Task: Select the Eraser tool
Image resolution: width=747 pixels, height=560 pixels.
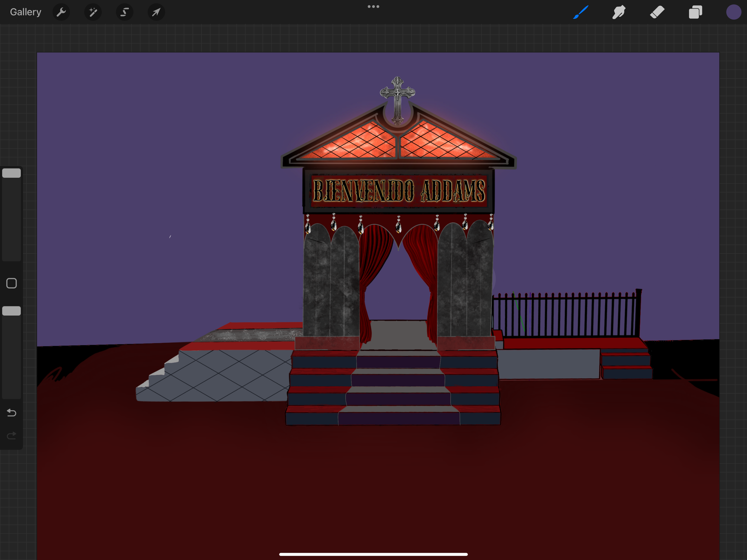Action: (x=657, y=12)
